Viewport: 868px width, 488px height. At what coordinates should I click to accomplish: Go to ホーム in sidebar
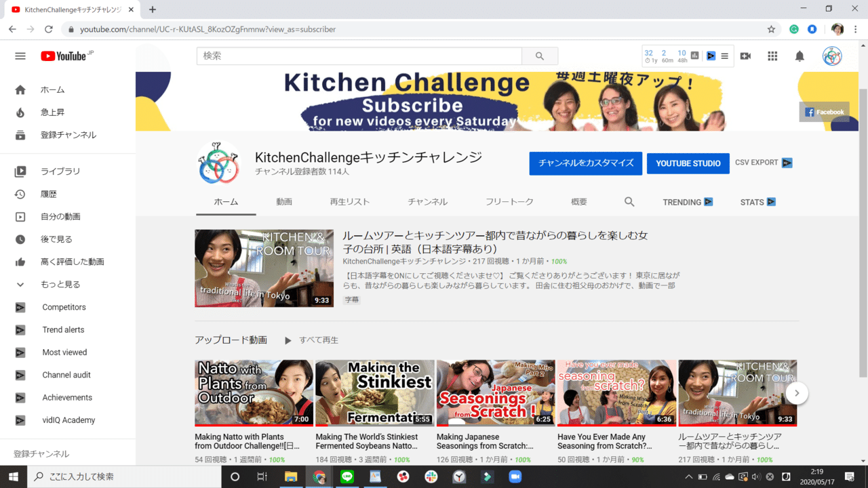pos(68,89)
